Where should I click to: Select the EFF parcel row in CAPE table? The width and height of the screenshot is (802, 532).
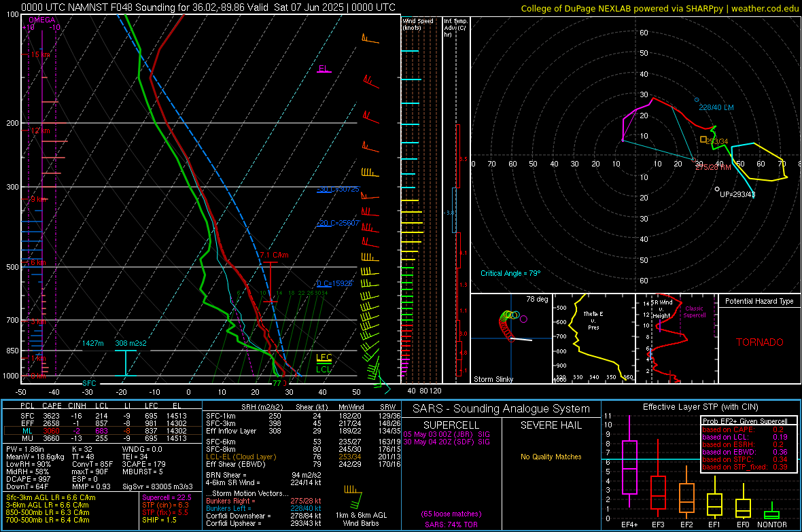point(103,423)
